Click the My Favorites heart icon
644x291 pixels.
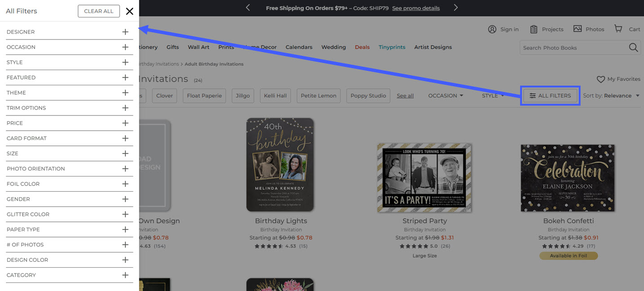[600, 79]
